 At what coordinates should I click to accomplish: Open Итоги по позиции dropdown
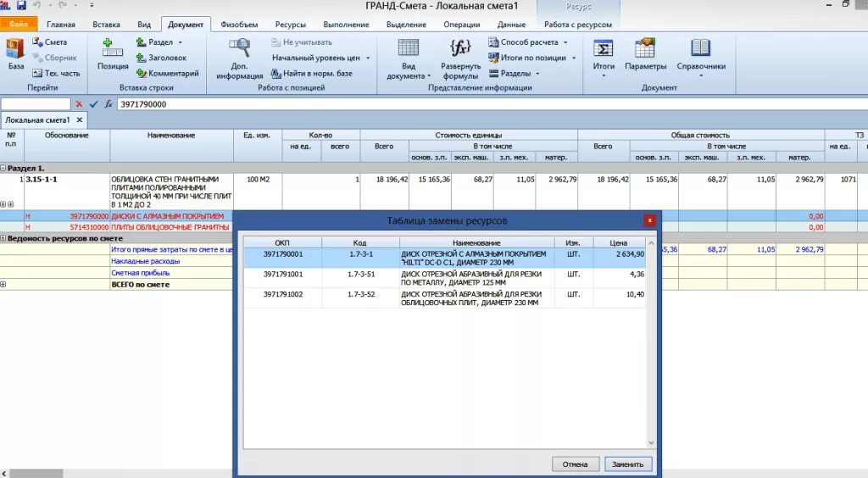pos(532,58)
